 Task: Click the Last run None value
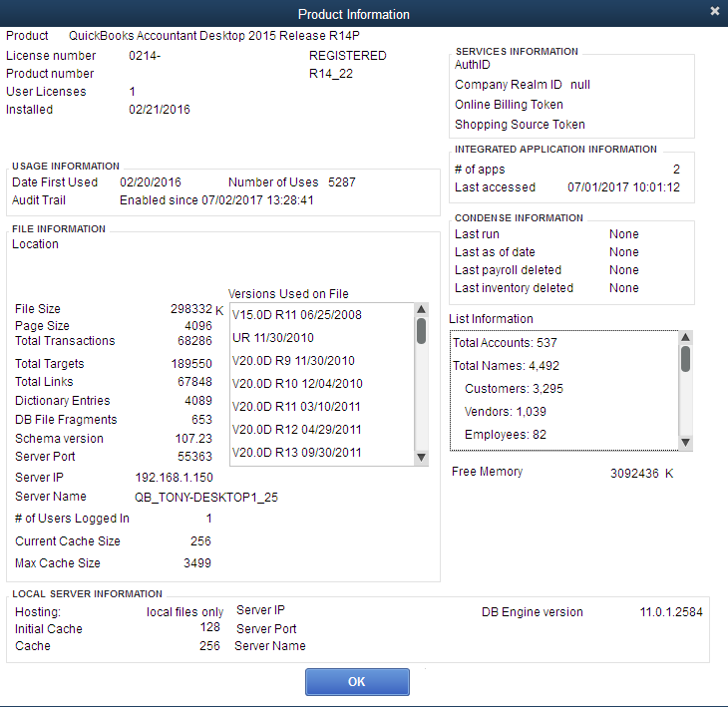[x=624, y=234]
